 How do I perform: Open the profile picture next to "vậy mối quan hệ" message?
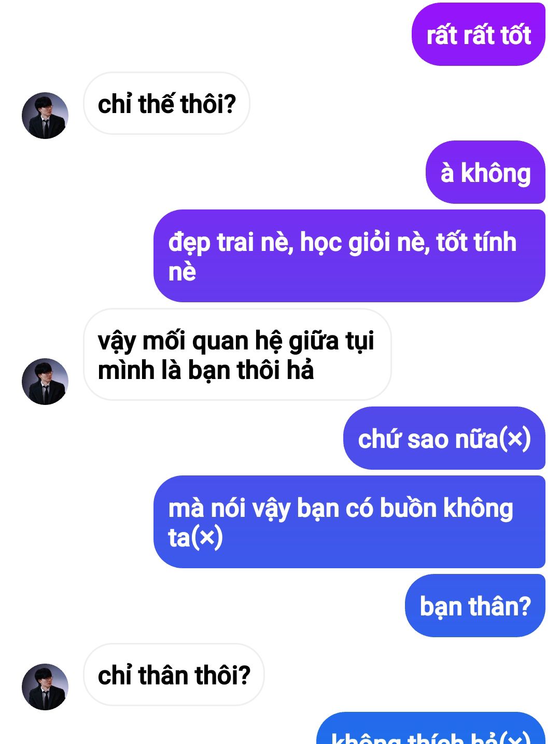pyautogui.click(x=45, y=382)
